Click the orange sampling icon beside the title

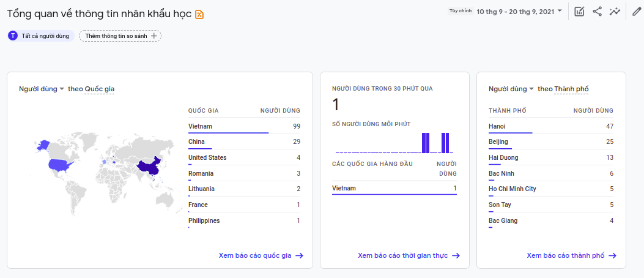tap(199, 14)
